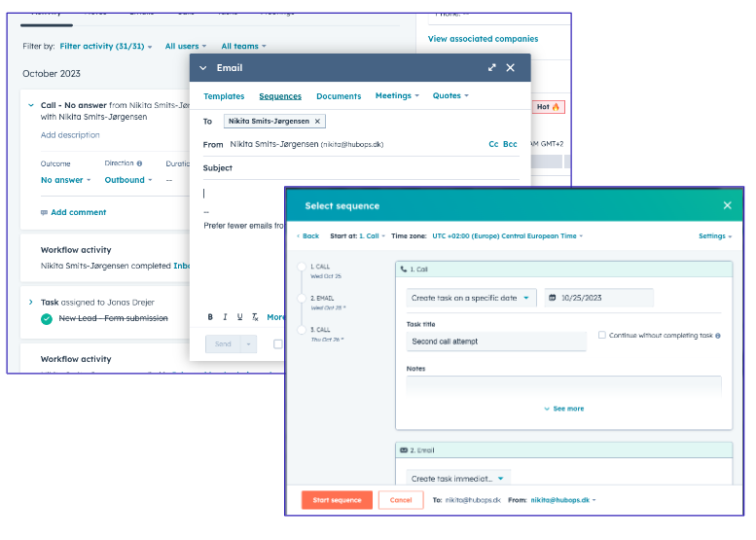
Task: Open Send button split arrow
Action: 248,344
